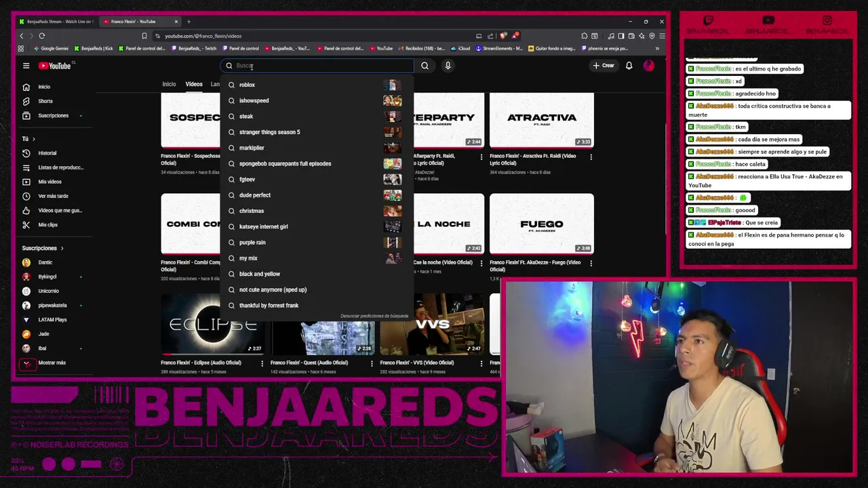Open YouTube notifications bell
868x488 pixels.
(x=629, y=66)
